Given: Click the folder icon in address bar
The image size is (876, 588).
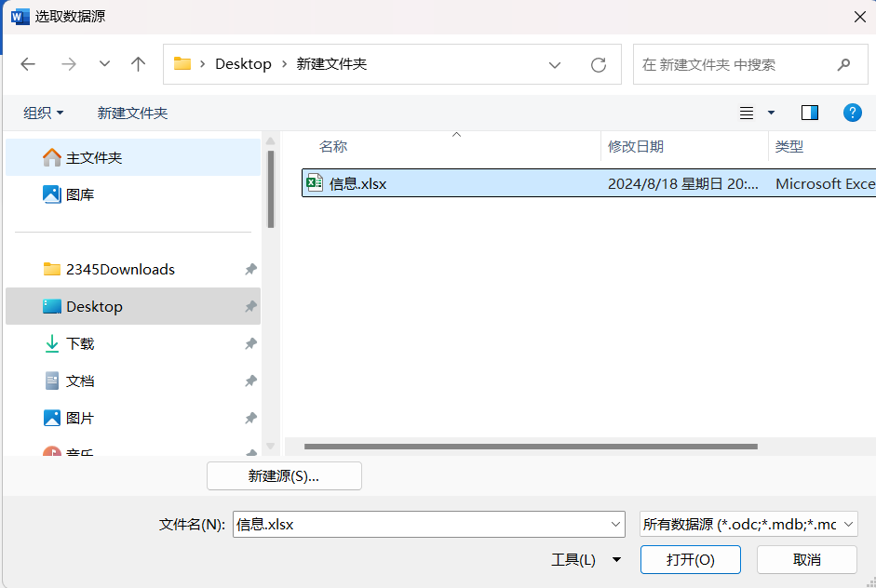Looking at the screenshot, I should (x=182, y=63).
